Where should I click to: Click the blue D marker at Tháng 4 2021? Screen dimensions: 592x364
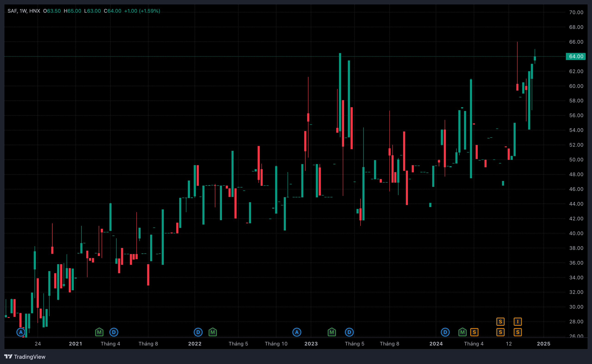tap(114, 332)
